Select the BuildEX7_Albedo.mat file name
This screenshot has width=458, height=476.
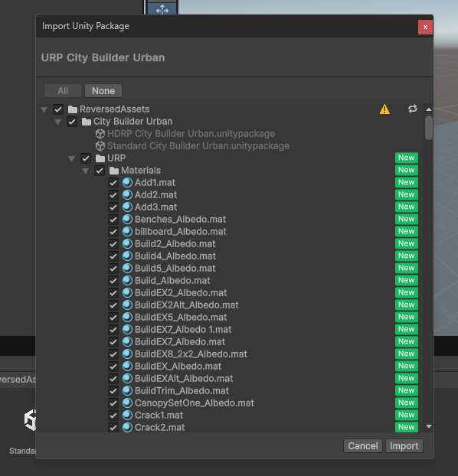[x=180, y=342]
